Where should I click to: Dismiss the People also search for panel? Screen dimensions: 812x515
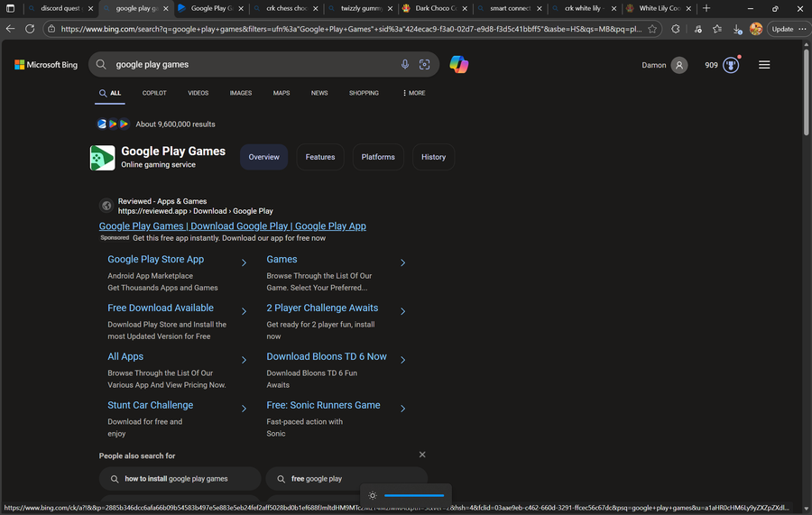[x=422, y=455]
